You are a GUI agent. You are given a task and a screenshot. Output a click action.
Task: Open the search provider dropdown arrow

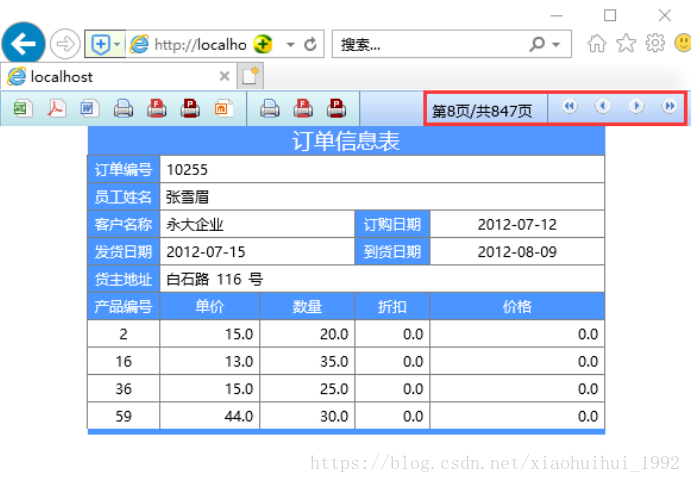point(556,44)
